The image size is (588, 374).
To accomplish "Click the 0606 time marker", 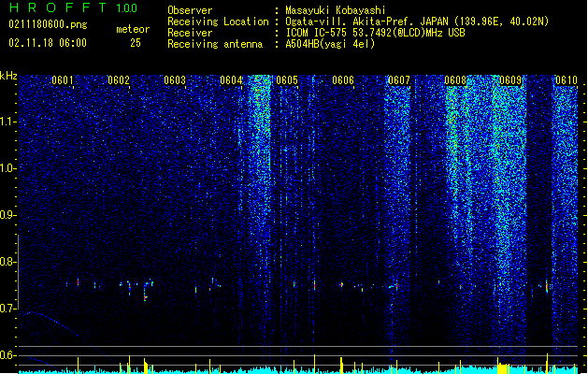I will pos(343,80).
